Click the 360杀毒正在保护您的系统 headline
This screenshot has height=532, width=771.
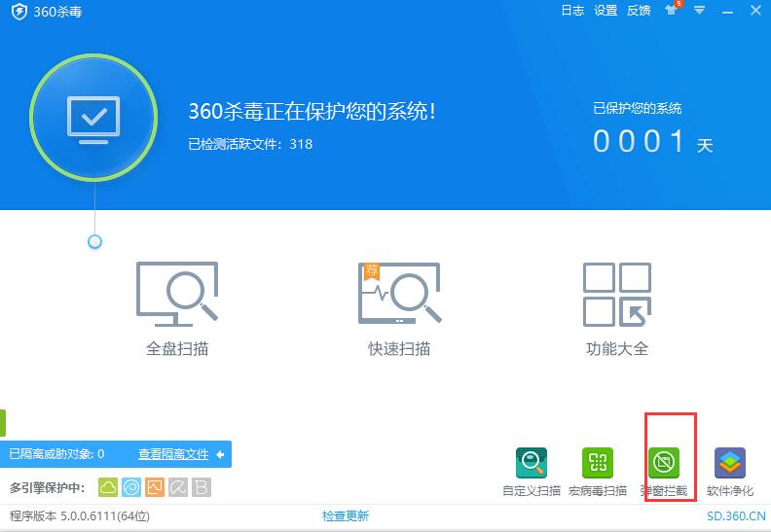click(312, 111)
